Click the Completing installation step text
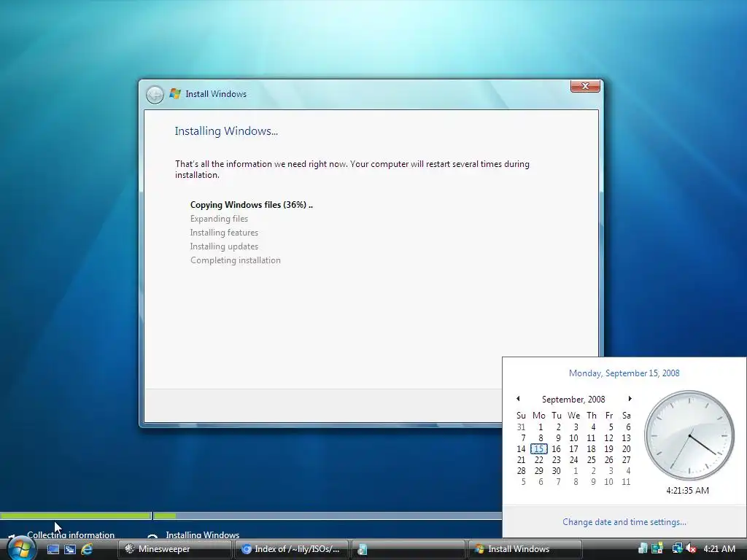Screen dimensions: 747x560 [x=236, y=260]
